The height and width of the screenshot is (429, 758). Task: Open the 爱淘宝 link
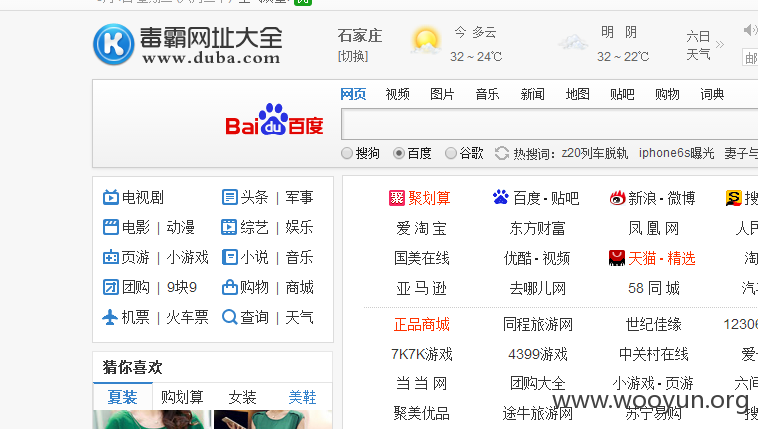(422, 228)
